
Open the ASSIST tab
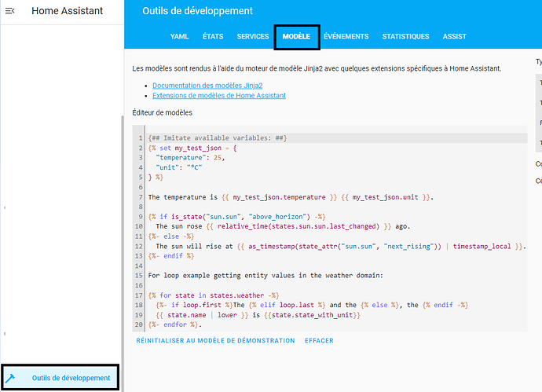tap(454, 36)
